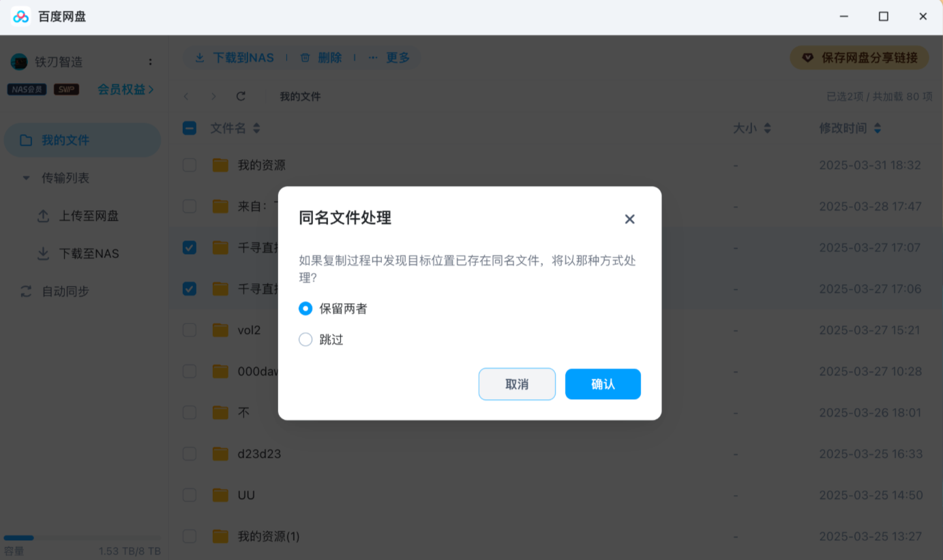
Task: Refresh the file list
Action: [241, 97]
